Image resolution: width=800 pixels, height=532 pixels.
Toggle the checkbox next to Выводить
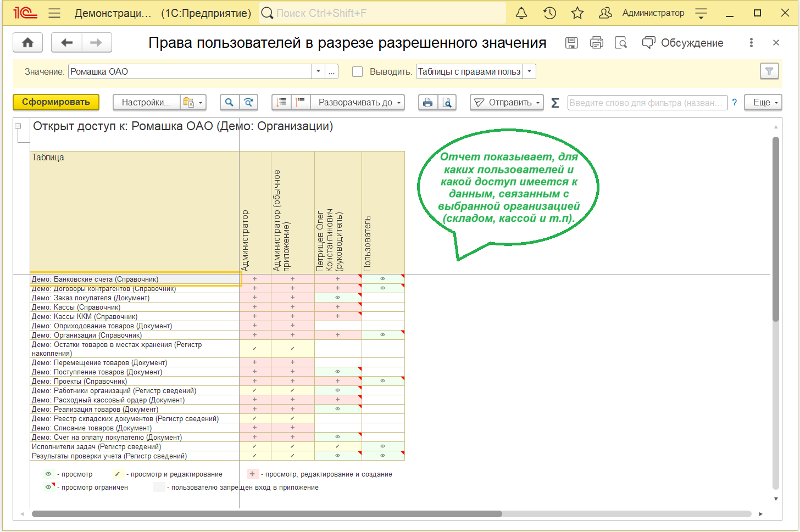pos(357,72)
